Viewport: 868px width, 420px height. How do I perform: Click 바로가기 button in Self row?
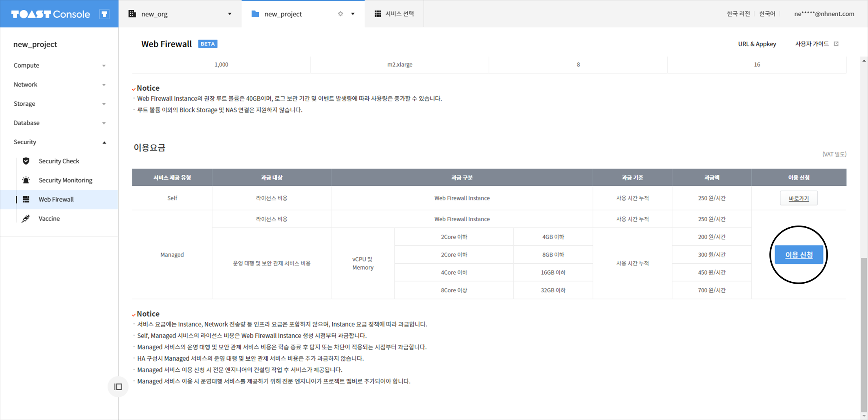(799, 198)
